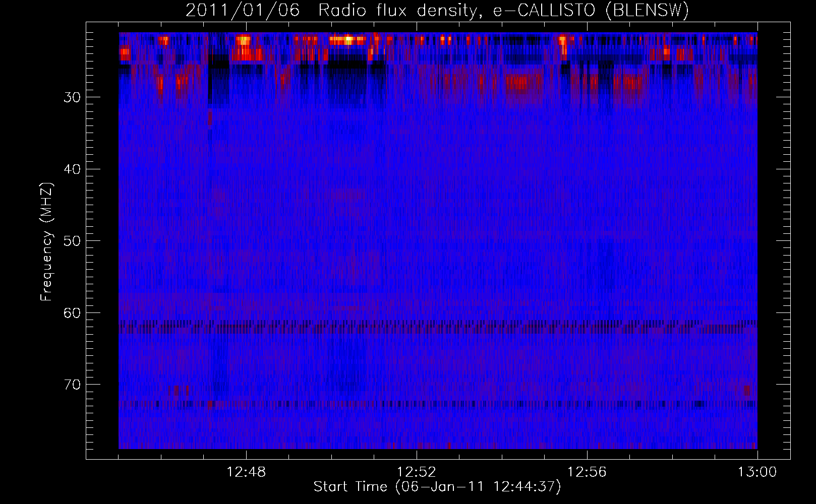Click the '50' frequency tick label
The width and height of the screenshot is (816, 504).
point(72,241)
